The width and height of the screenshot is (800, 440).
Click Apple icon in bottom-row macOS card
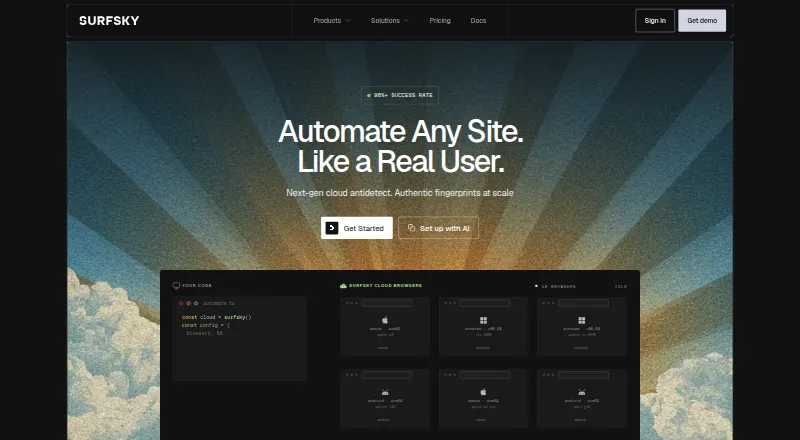pos(483,392)
